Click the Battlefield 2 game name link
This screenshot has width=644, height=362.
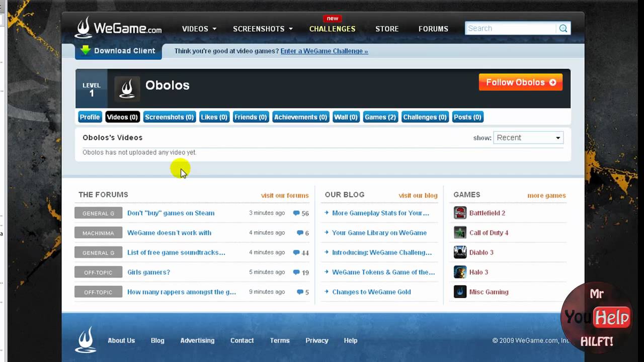tap(487, 213)
